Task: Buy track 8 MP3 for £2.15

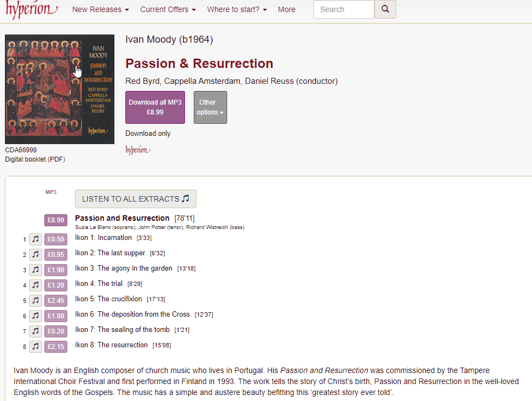Action: [x=56, y=346]
